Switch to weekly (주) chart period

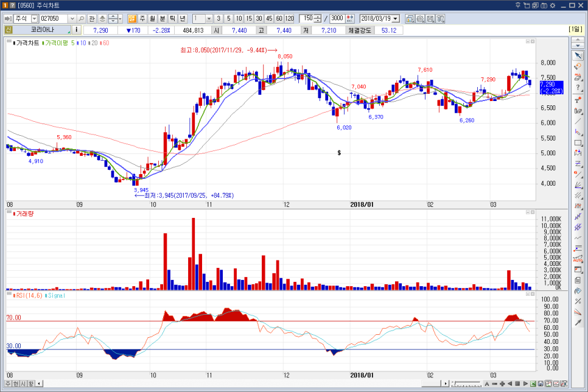tap(142, 18)
